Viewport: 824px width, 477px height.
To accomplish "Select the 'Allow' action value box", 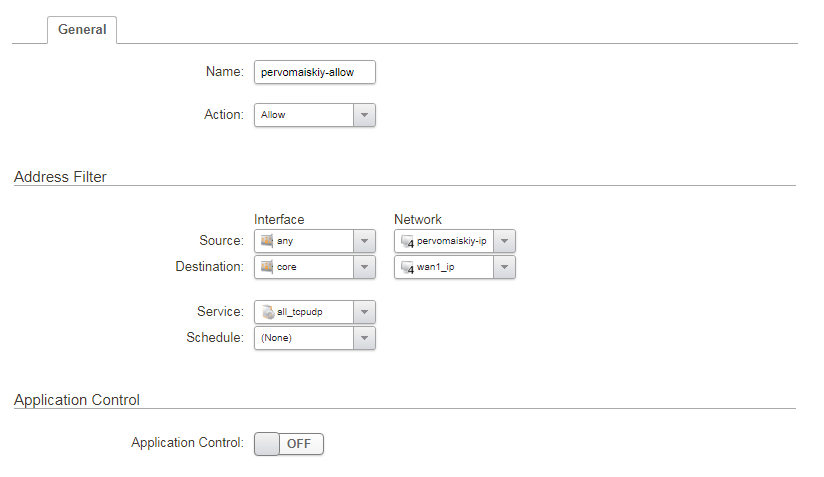I will tap(304, 115).
